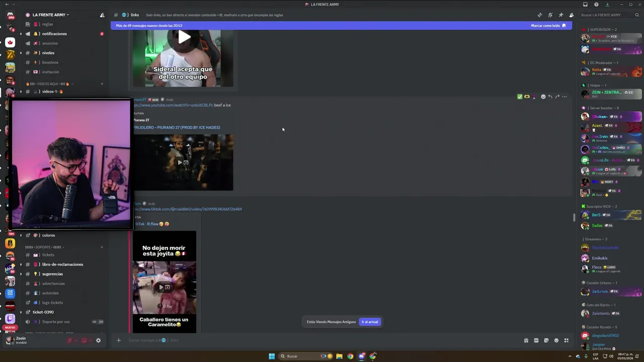Click plus attach button in message bar
This screenshot has width=644, height=362.
[119, 340]
